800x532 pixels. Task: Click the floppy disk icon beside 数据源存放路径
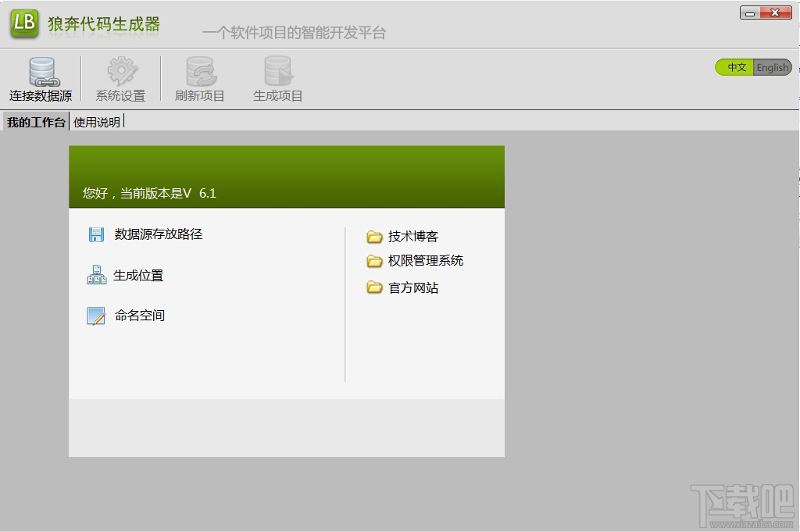pyautogui.click(x=96, y=234)
